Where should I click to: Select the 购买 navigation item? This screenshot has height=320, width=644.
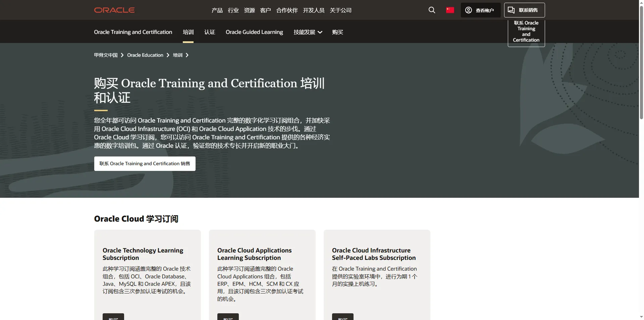pyautogui.click(x=337, y=32)
